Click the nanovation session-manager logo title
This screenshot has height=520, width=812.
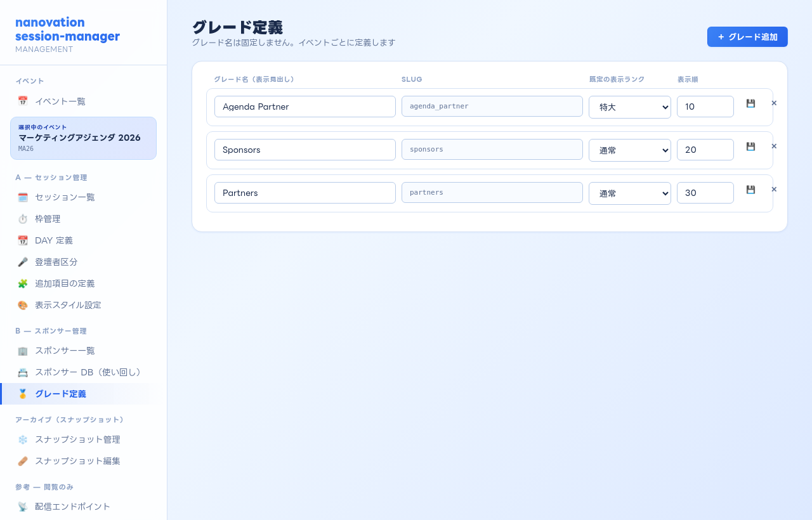pos(67,29)
